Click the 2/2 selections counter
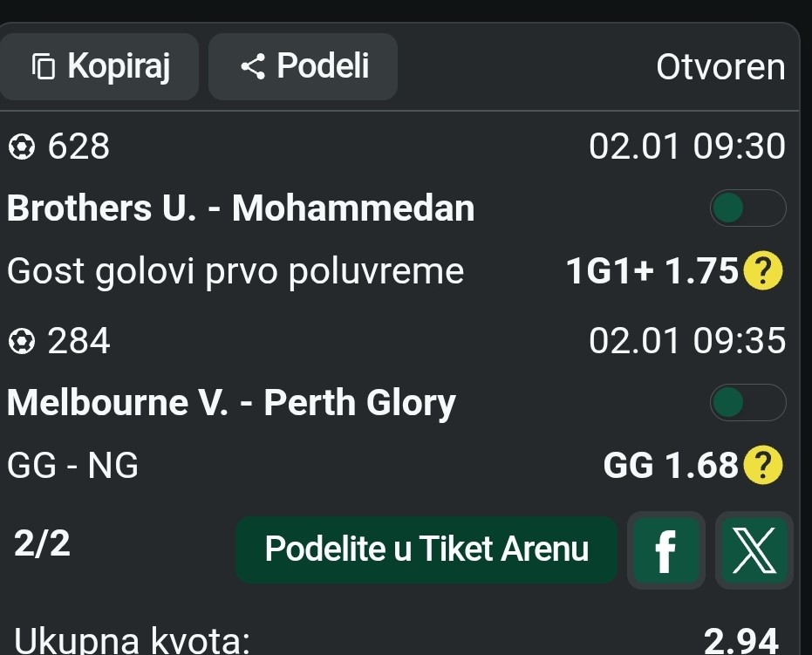812x655 pixels. point(42,544)
